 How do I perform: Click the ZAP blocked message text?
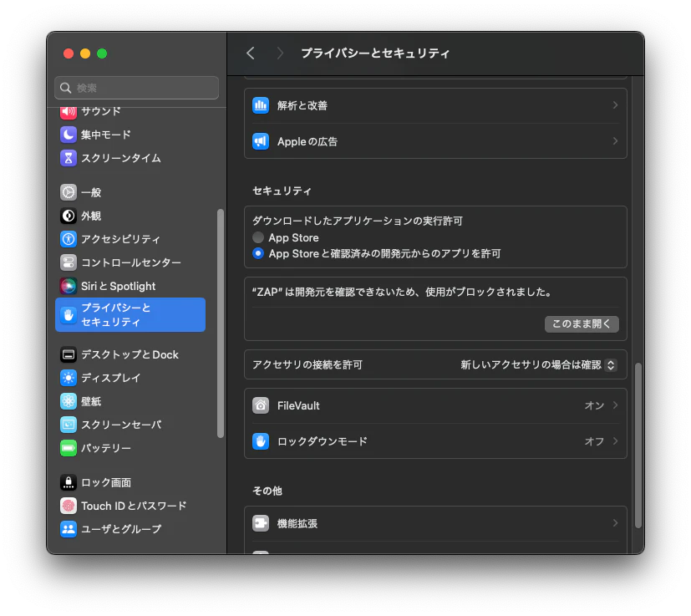coord(404,292)
